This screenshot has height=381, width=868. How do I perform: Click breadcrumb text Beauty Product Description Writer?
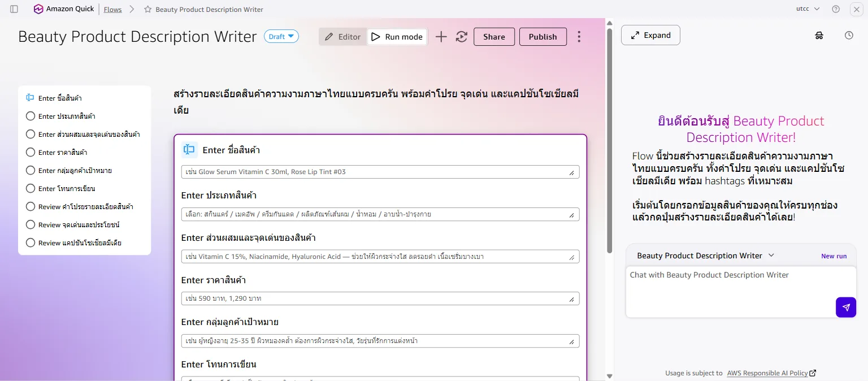click(x=209, y=10)
